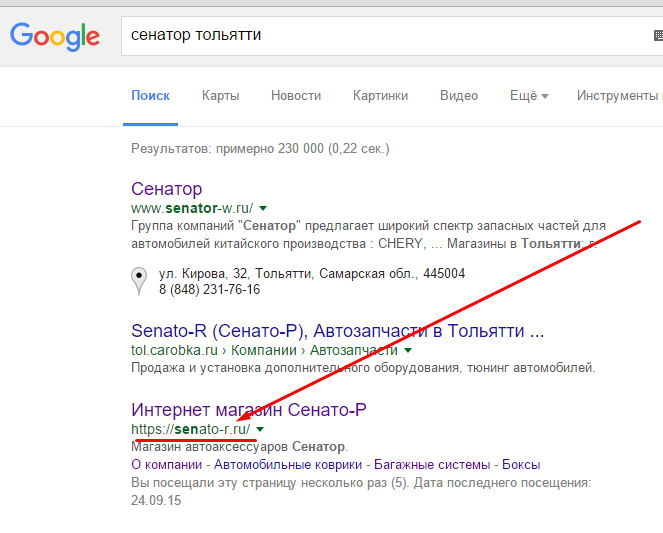Image resolution: width=663 pixels, height=533 pixels.
Task: Open the Видео tab
Action: (x=459, y=96)
